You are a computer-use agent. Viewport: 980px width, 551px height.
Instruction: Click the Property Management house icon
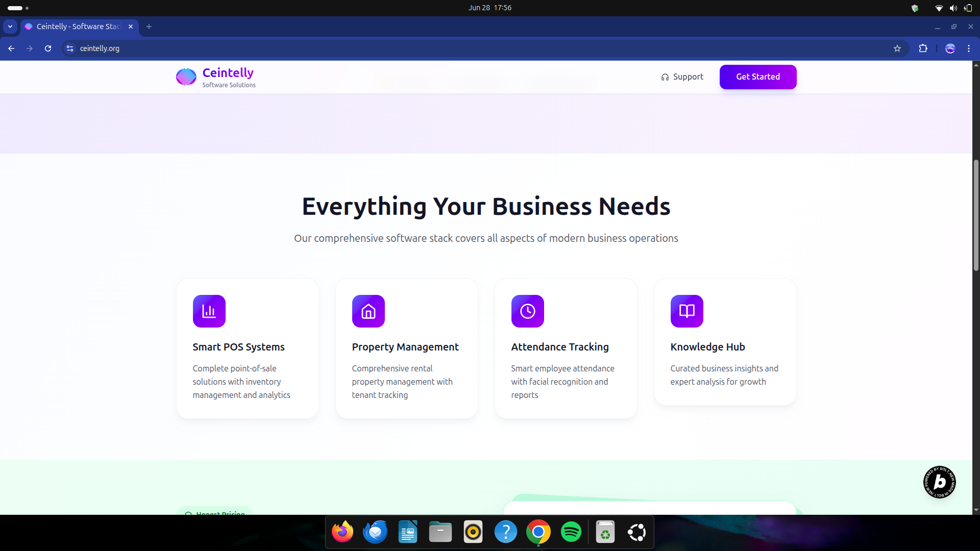coord(368,311)
